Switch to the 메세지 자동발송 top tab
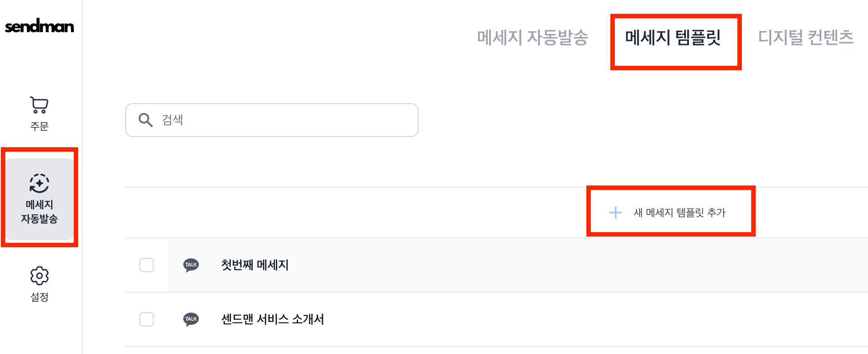 pos(532,37)
